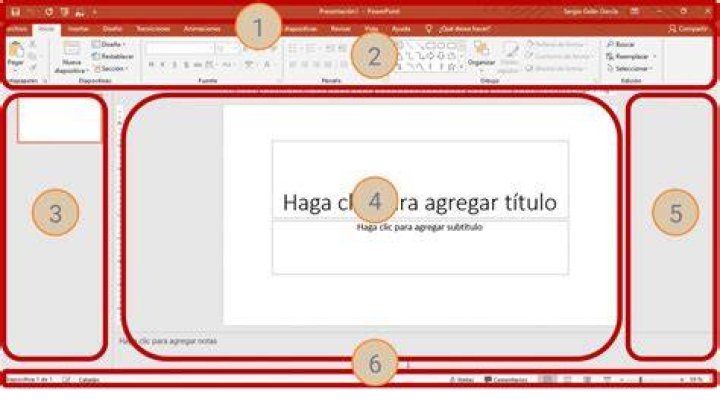Open the font name combo box
This screenshot has width=720, height=401.
click(180, 48)
